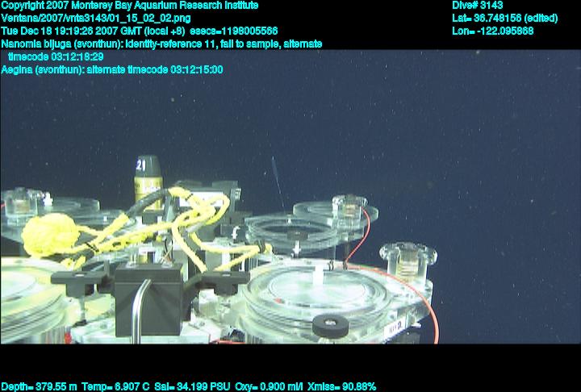581x392 pixels.
Task: Select the Nanomia bijuga annotation line
Action: (161, 44)
